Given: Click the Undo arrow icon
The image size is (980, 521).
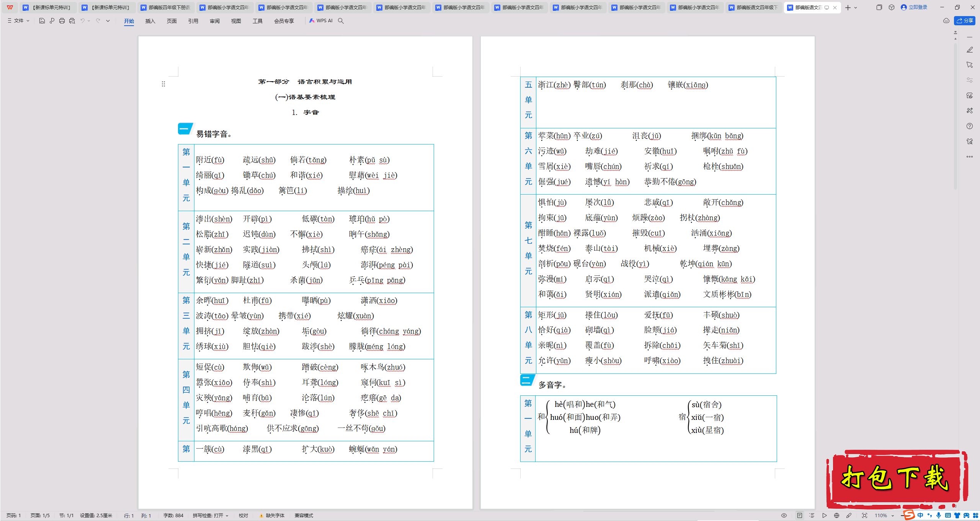Looking at the screenshot, I should pos(82,21).
